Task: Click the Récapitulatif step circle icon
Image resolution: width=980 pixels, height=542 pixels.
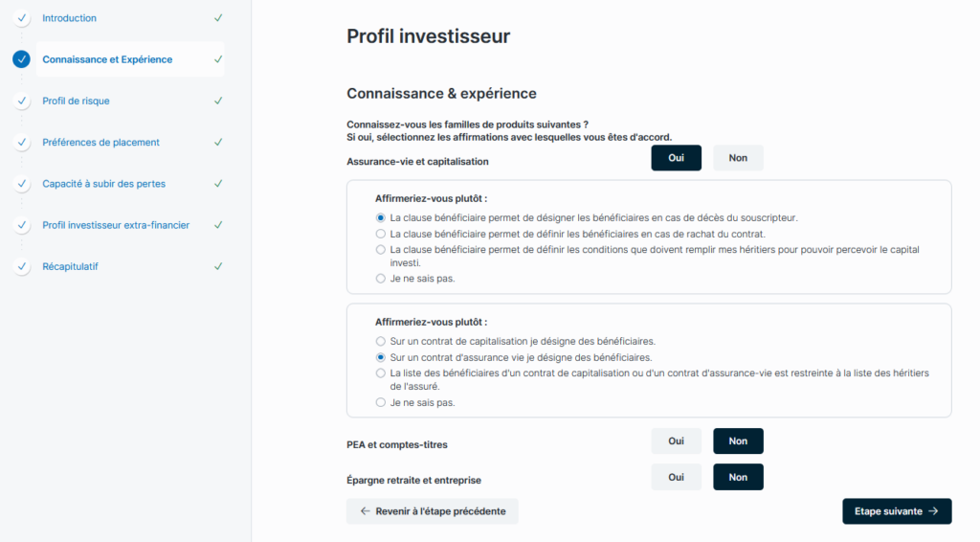Action: 21,266
